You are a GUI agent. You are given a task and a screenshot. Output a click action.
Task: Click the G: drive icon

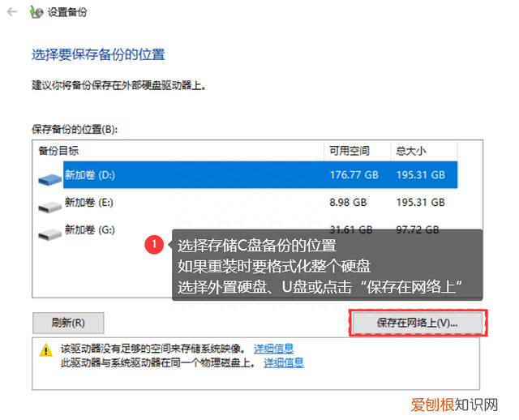point(49,234)
